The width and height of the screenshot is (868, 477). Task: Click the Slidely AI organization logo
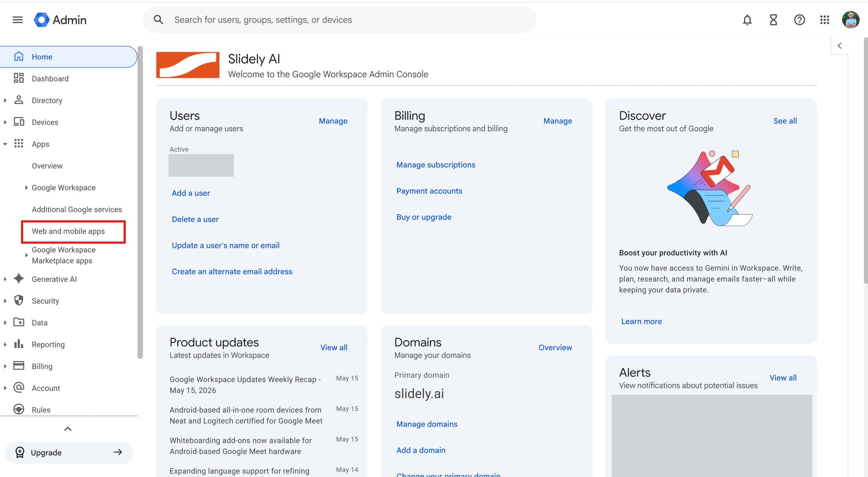click(x=188, y=65)
